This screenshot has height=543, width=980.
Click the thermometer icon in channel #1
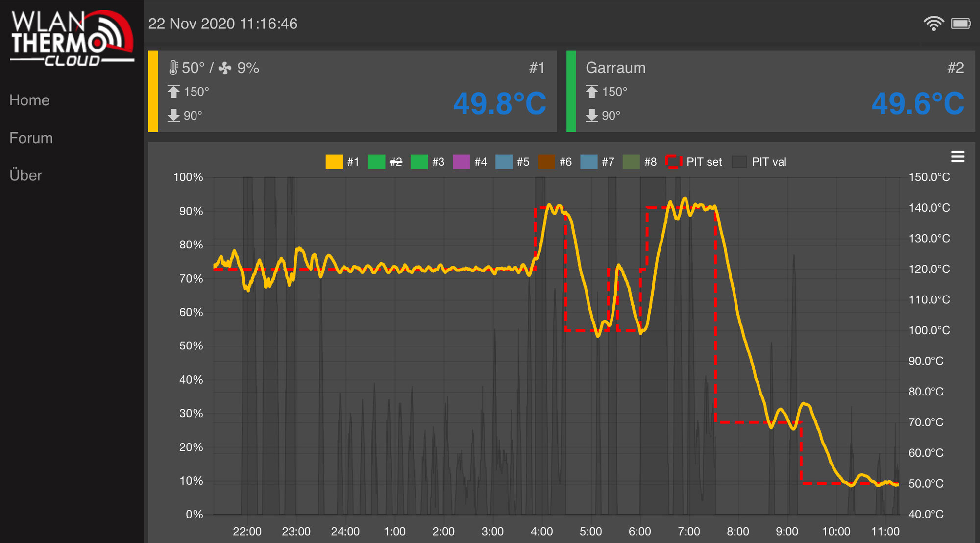(173, 68)
